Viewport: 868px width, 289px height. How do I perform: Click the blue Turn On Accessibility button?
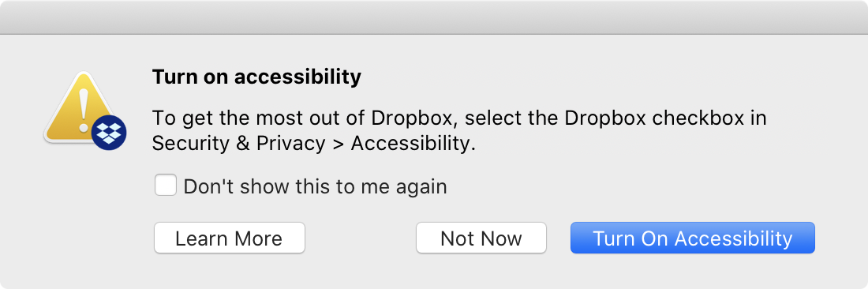pyautogui.click(x=693, y=238)
